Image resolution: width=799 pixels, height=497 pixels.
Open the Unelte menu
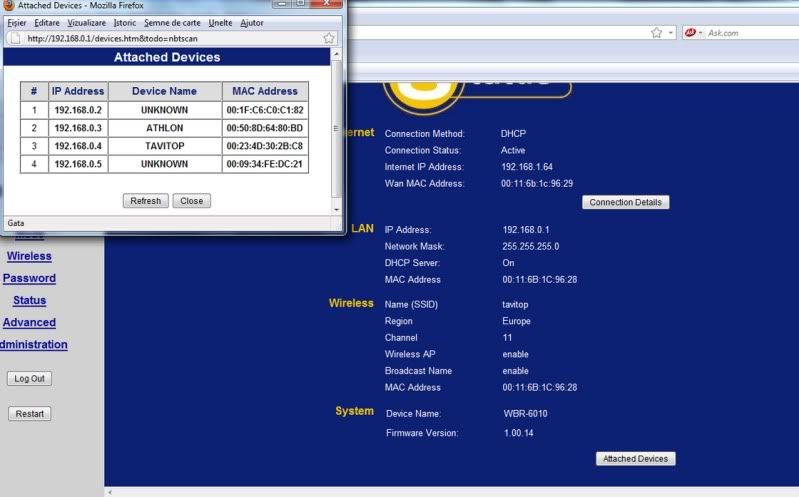(x=220, y=22)
